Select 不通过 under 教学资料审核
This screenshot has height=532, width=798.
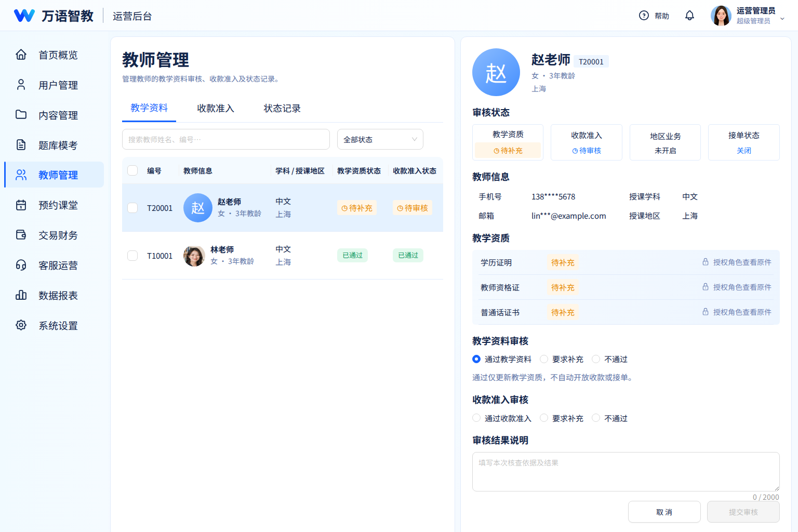pos(610,359)
